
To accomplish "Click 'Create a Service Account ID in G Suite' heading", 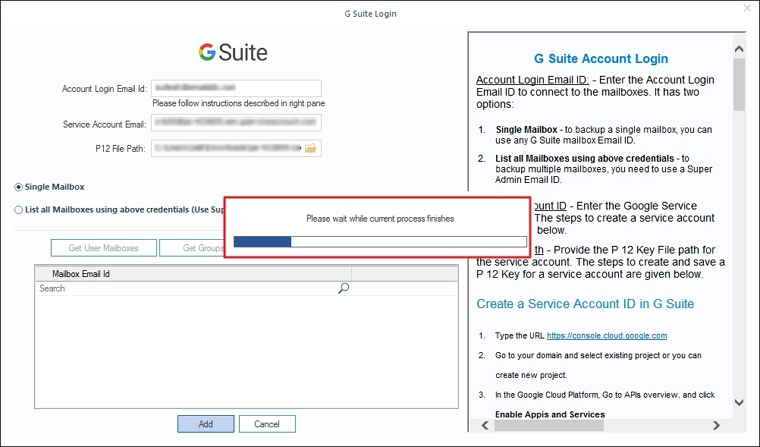I will coord(585,304).
